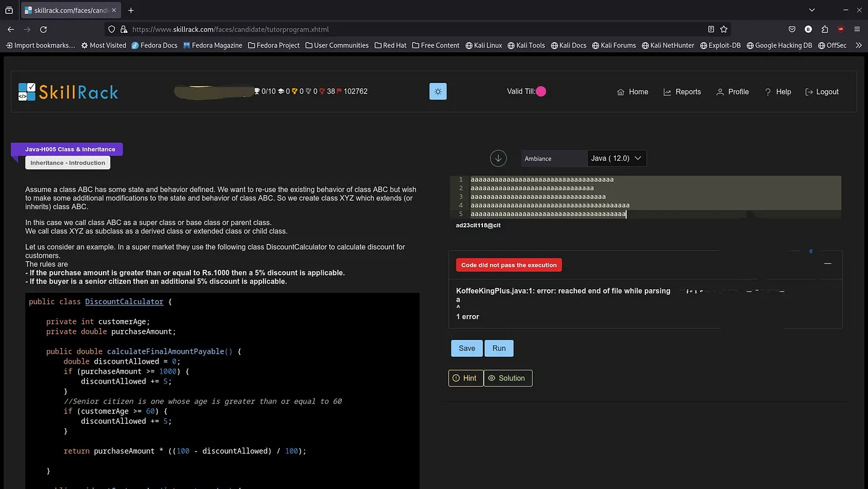Open the Firefox account avatar icon

808,29
